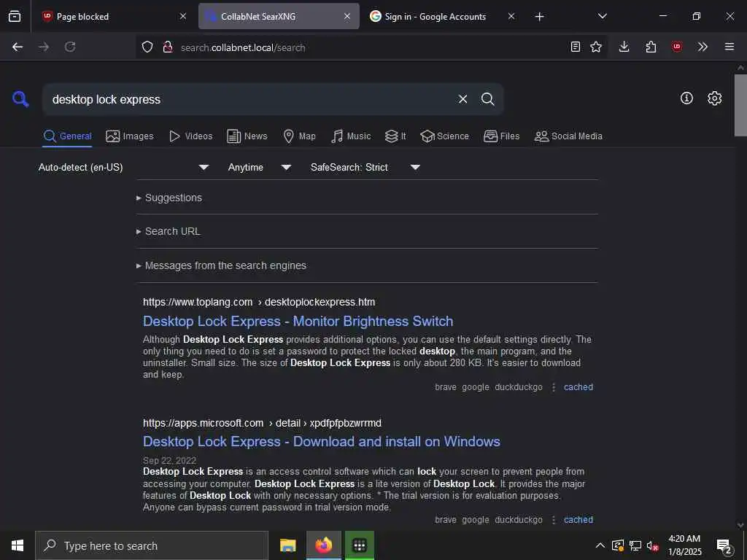
Task: Click the muted volume tray icon
Action: click(x=652, y=545)
